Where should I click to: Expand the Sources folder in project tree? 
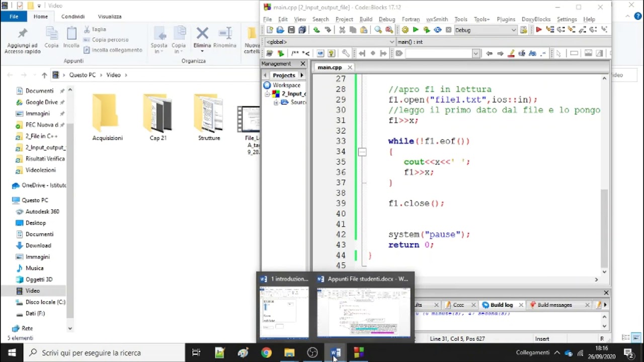click(276, 103)
